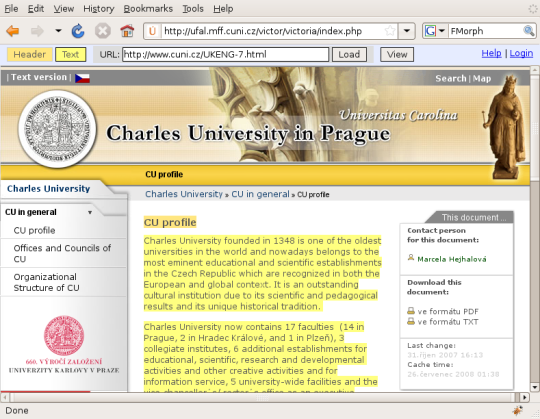Click the Text version link
Screen dimensions: 540x419
click(x=39, y=77)
